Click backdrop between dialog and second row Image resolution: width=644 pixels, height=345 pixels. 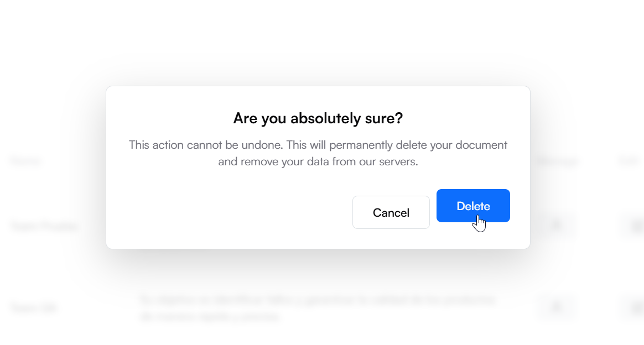(x=318, y=270)
